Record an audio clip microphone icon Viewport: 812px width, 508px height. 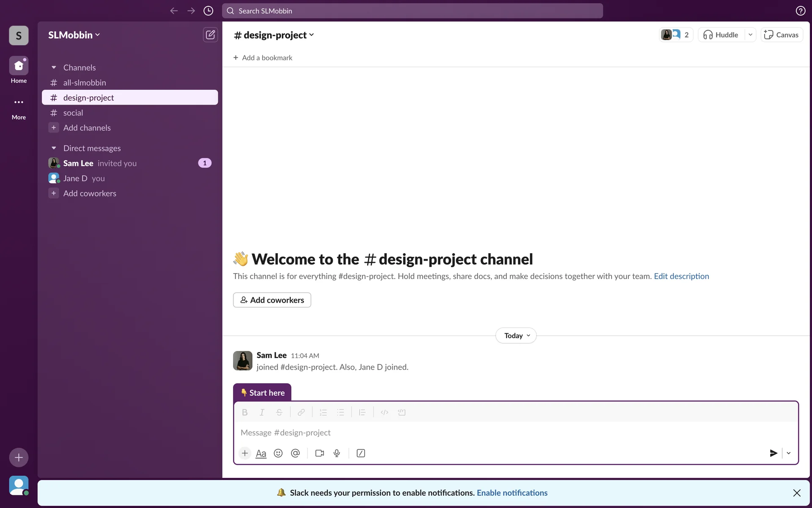pyautogui.click(x=337, y=453)
